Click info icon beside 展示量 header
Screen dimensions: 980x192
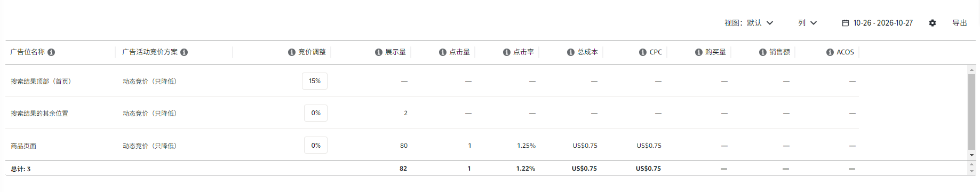tap(379, 52)
